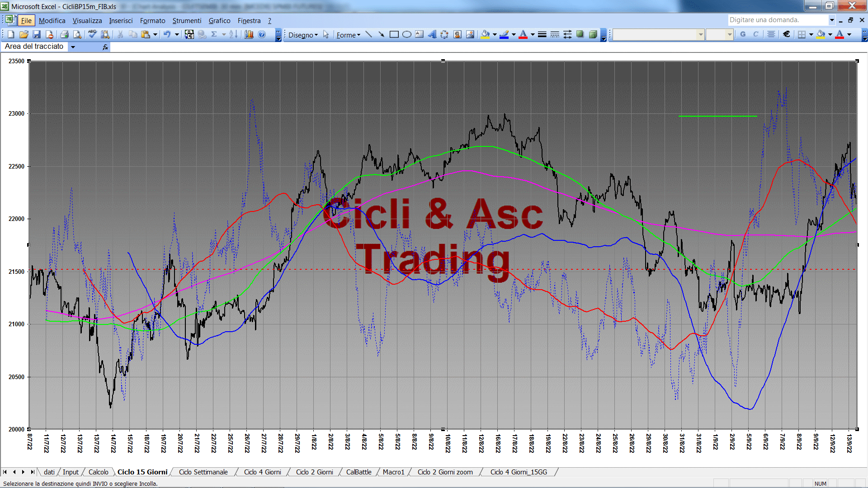Screen dimensions: 868x488
Task: Open Print Preview magnifier icon
Action: coord(77,34)
